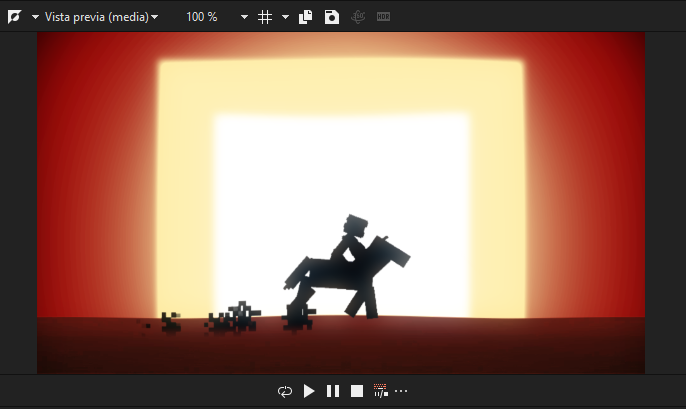Image resolution: width=686 pixels, height=409 pixels.
Task: Click the 360 preview mode icon
Action: coord(358,17)
